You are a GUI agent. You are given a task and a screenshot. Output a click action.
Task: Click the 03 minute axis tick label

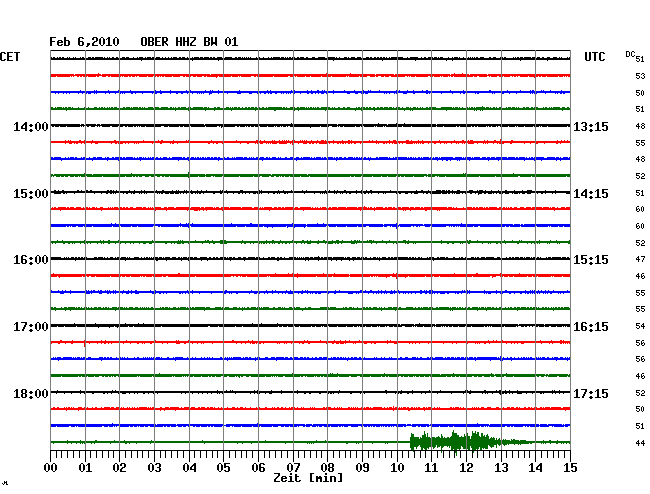coord(154,467)
